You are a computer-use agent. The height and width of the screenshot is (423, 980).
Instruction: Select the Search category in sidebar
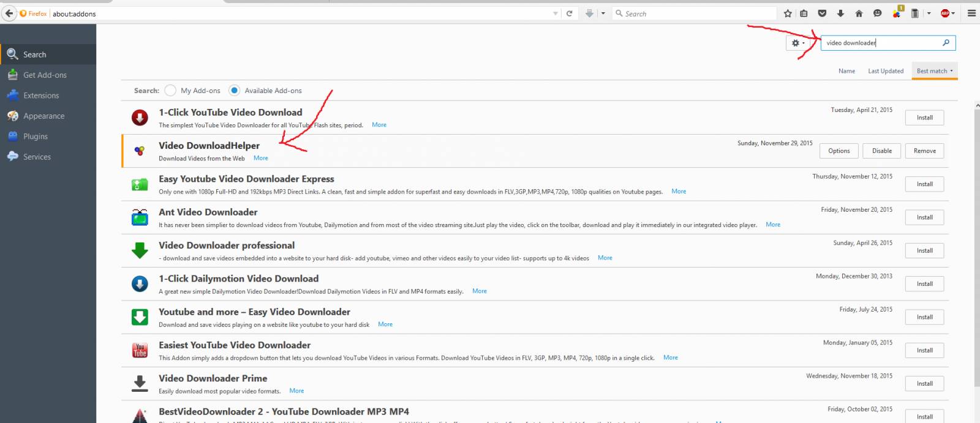48,54
